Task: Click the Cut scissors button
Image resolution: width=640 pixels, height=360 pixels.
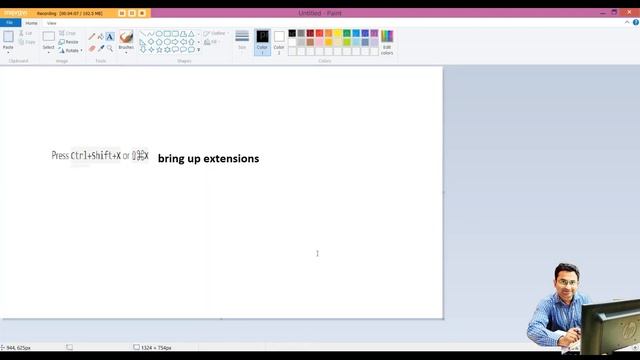Action: point(26,33)
